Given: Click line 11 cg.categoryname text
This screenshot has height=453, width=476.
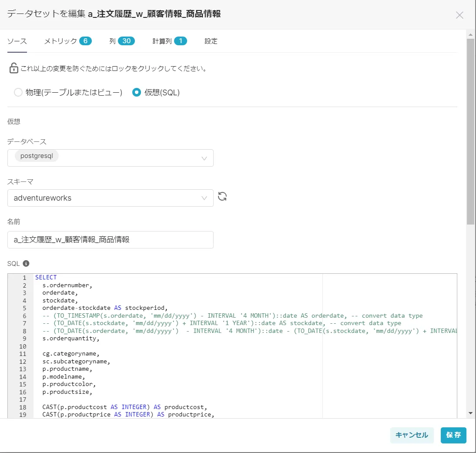Looking at the screenshot, I should (x=71, y=354).
